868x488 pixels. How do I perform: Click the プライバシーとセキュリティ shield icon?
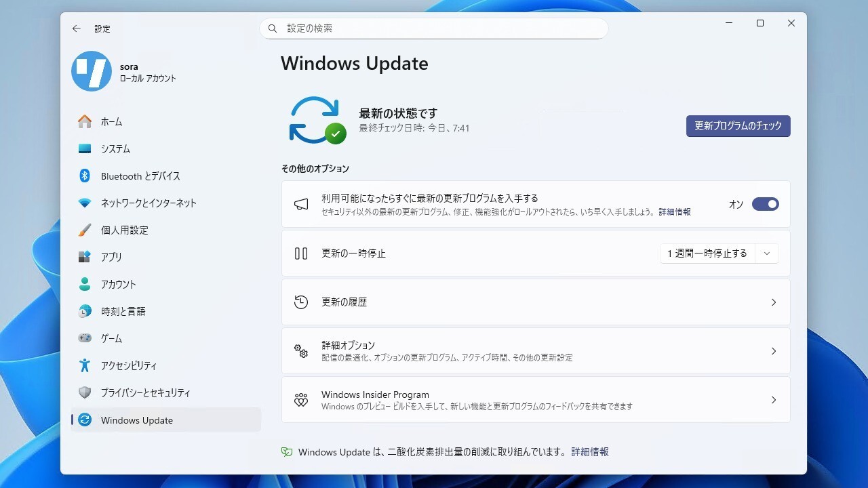coord(85,392)
